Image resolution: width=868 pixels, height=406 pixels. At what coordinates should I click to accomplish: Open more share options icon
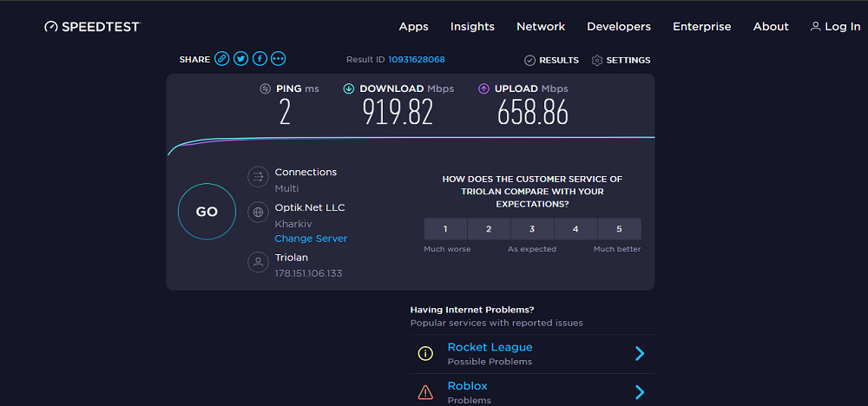point(279,59)
